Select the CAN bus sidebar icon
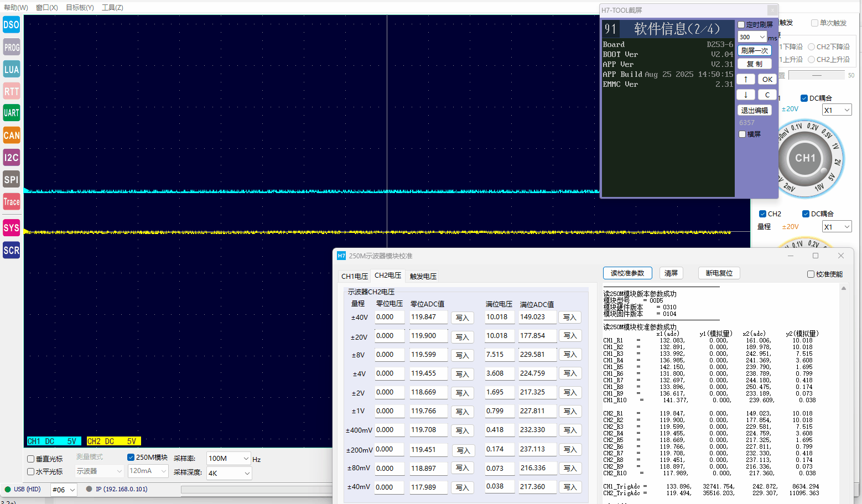Viewport: 862px width, 504px height. 11,135
